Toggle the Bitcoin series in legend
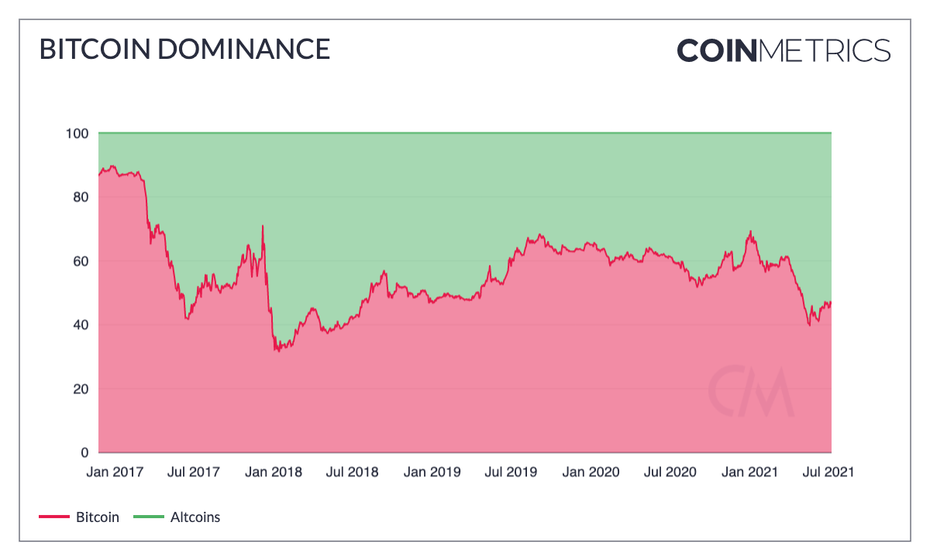The image size is (930, 560). click(x=98, y=517)
